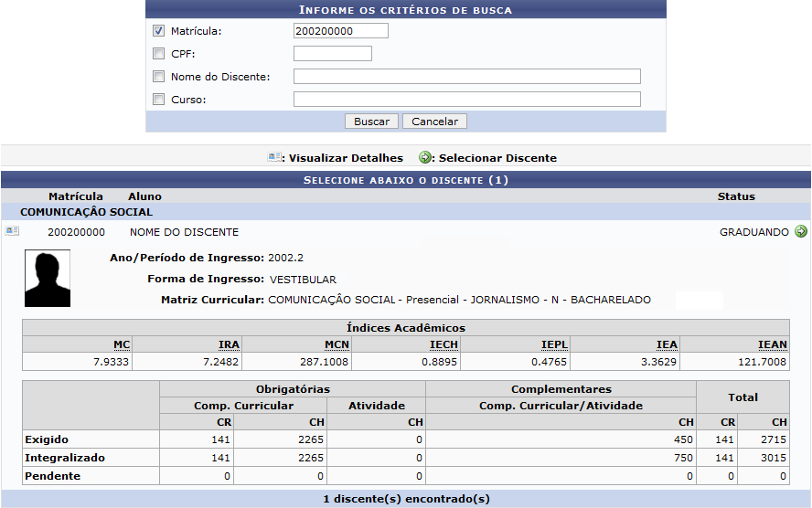Viewport: 812px width, 508px height.
Task: Click the Complementares column group header
Action: point(561,389)
